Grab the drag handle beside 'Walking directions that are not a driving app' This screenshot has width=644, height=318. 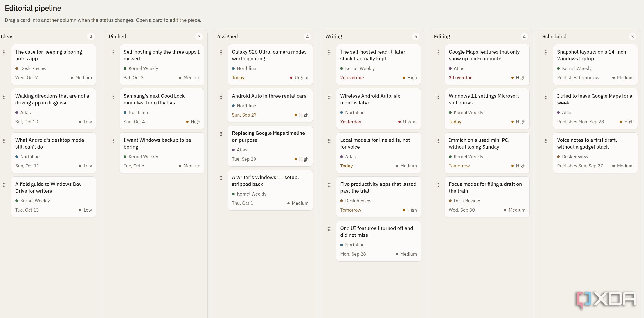tap(4, 97)
